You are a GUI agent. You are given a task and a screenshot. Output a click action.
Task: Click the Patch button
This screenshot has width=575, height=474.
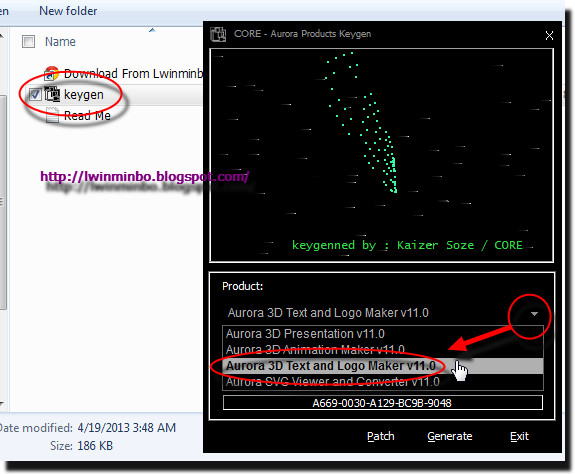point(381,436)
